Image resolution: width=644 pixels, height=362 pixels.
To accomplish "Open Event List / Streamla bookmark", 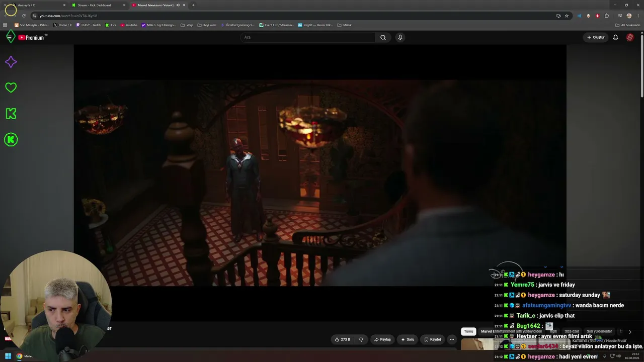I will pos(277,25).
